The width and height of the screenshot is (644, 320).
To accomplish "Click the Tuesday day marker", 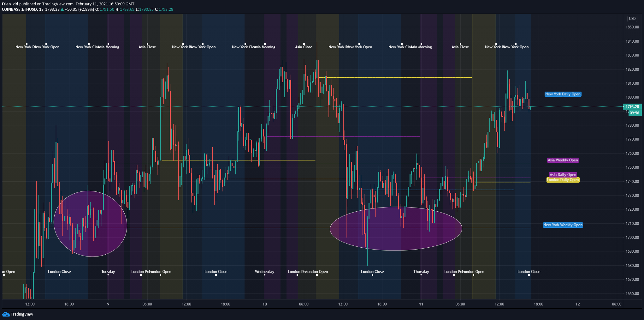I will (108, 272).
